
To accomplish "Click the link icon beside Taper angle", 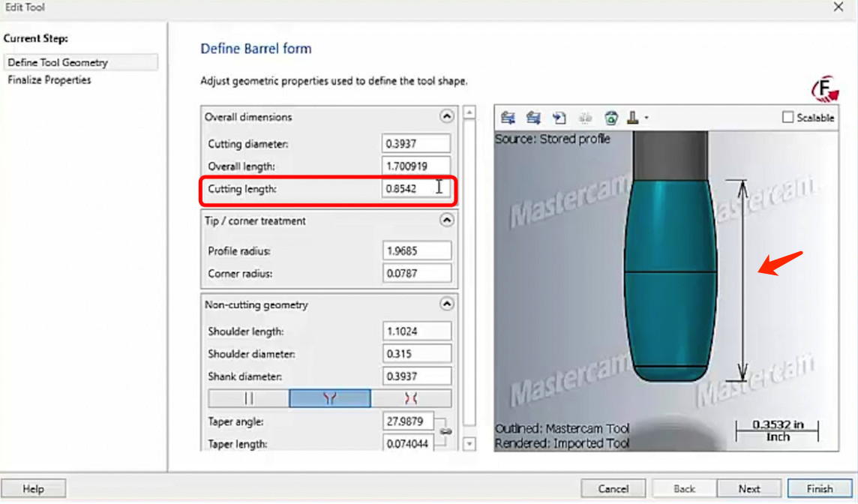I will point(446,432).
